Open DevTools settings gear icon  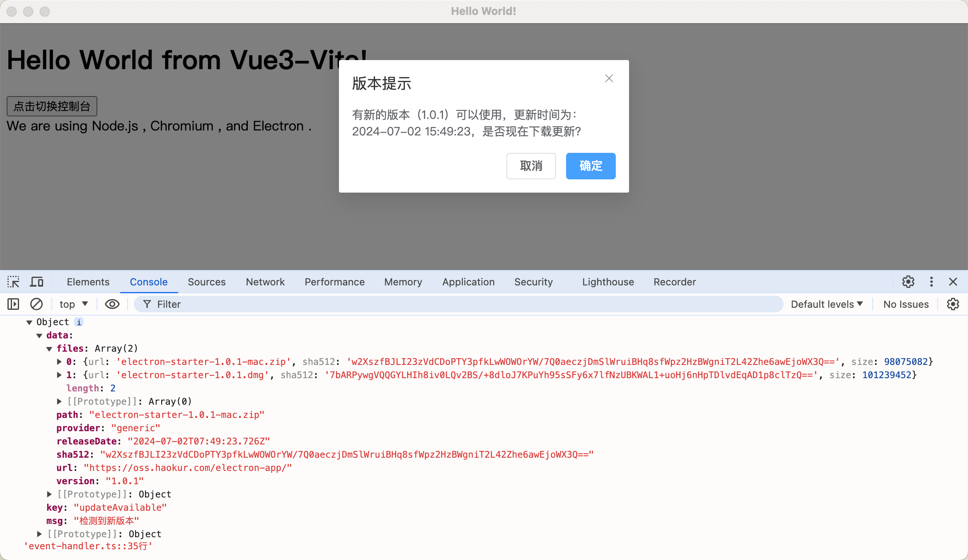(x=908, y=282)
